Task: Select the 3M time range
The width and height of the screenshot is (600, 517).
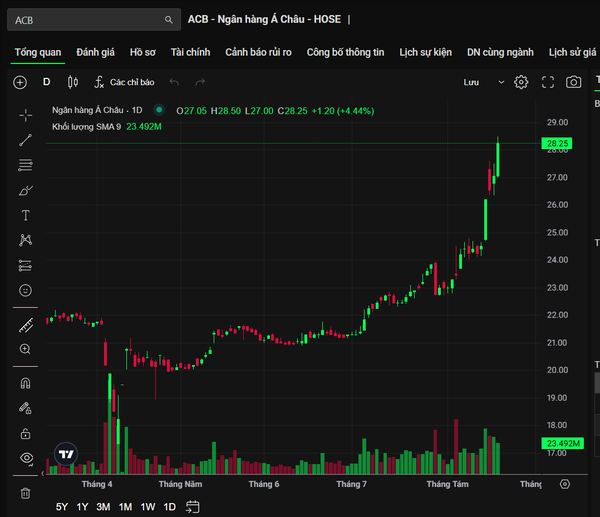Action: (103, 507)
